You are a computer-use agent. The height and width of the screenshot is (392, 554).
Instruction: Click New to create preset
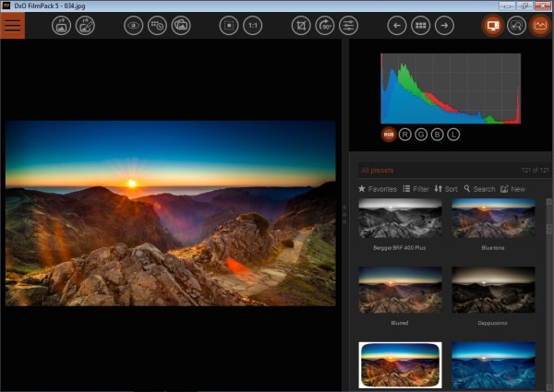tap(512, 188)
